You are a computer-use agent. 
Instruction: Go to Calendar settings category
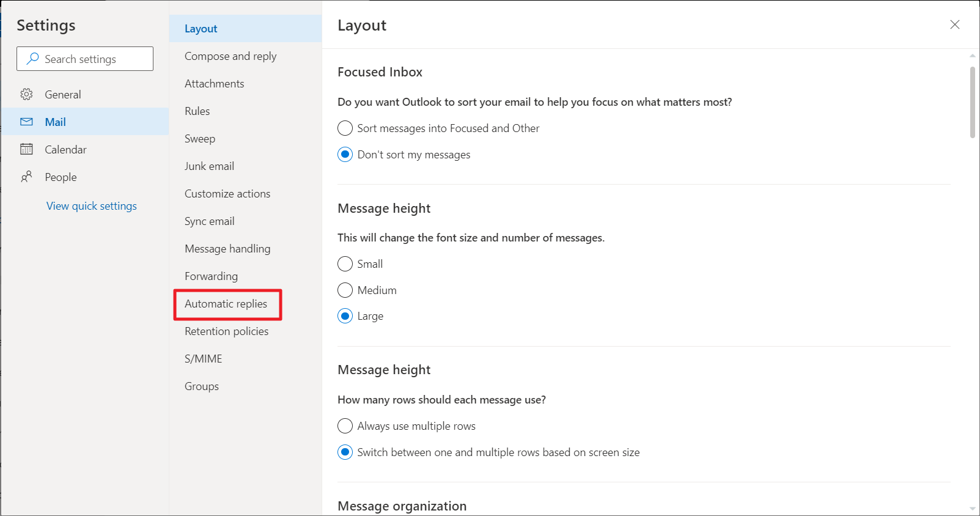(x=85, y=149)
